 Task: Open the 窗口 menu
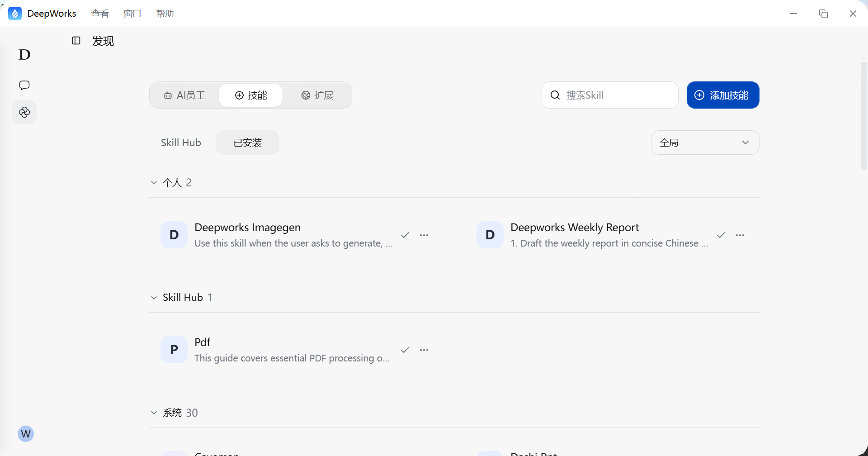tap(132, 14)
